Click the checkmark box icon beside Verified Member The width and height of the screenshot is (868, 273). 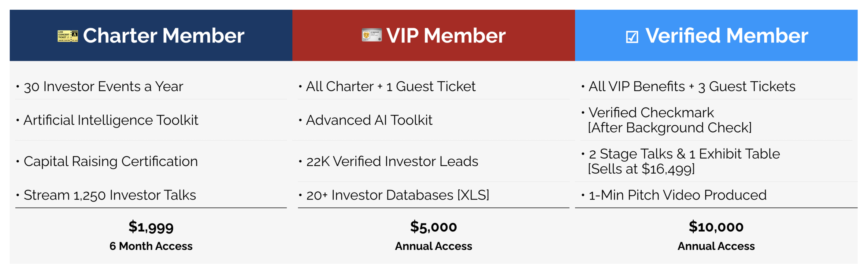632,36
